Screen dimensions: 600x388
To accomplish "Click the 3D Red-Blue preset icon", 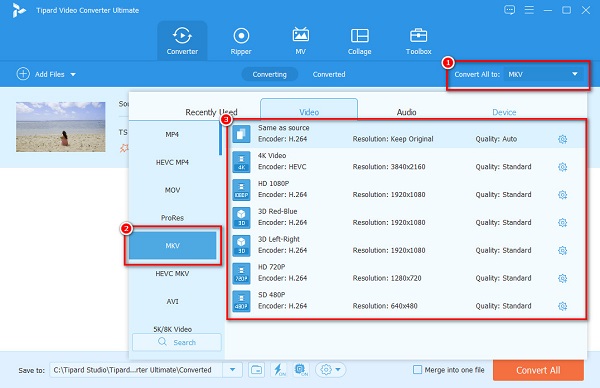I will point(241,217).
